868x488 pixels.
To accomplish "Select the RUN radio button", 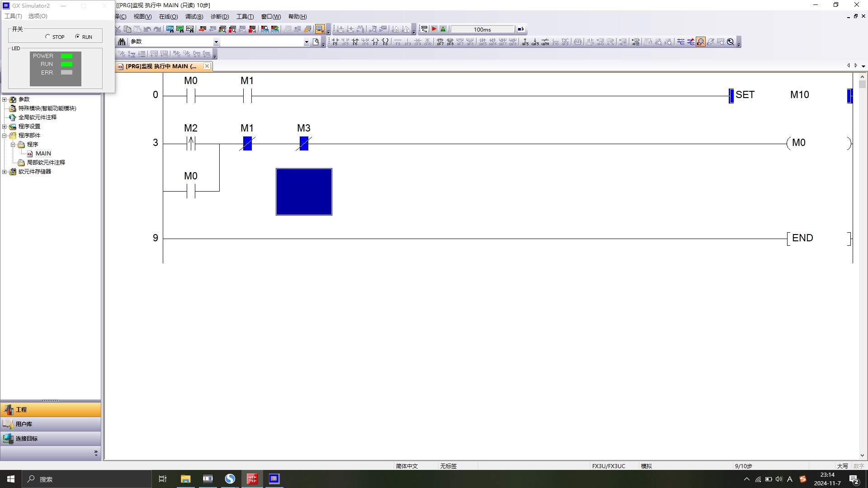I will tap(77, 37).
